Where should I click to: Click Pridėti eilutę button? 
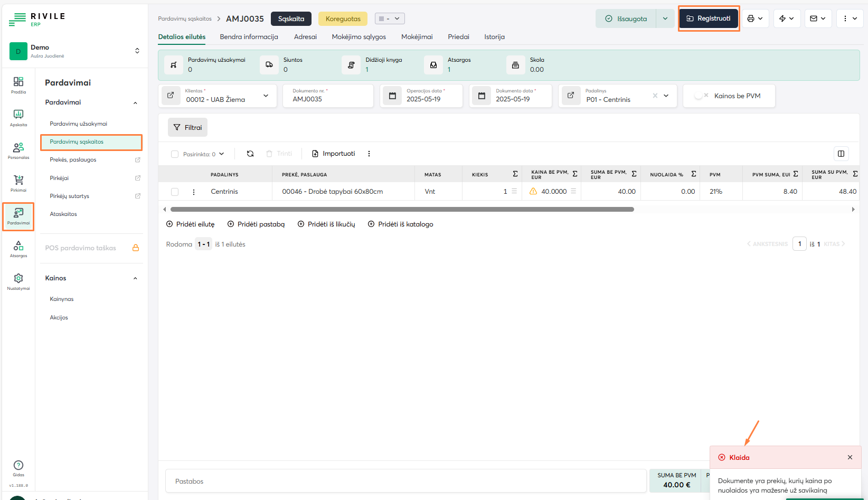[x=190, y=224]
